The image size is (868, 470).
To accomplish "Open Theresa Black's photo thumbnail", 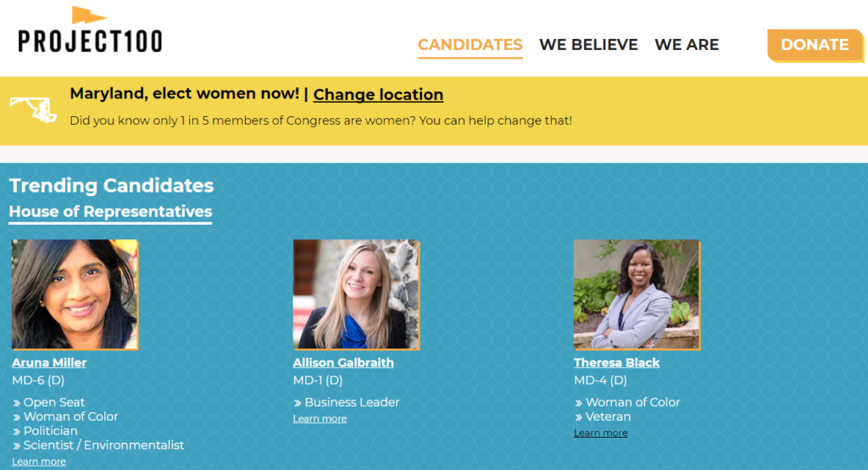I will (x=637, y=294).
